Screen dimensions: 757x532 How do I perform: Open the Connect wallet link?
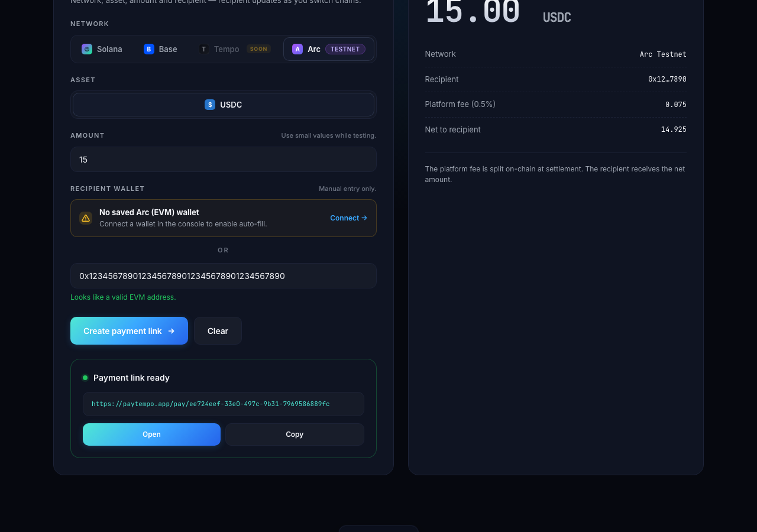tap(348, 218)
